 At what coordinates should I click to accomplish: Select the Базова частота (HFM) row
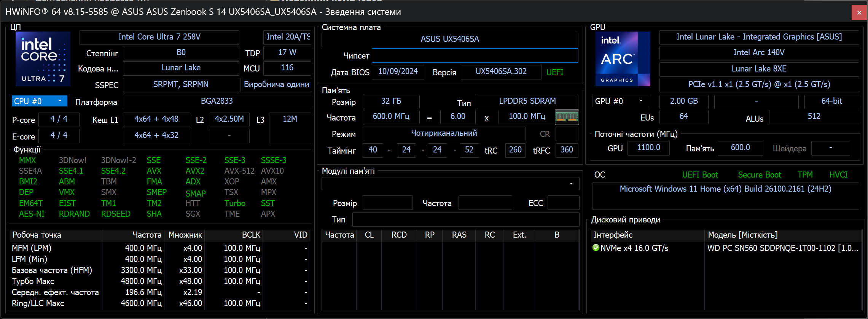point(160,270)
